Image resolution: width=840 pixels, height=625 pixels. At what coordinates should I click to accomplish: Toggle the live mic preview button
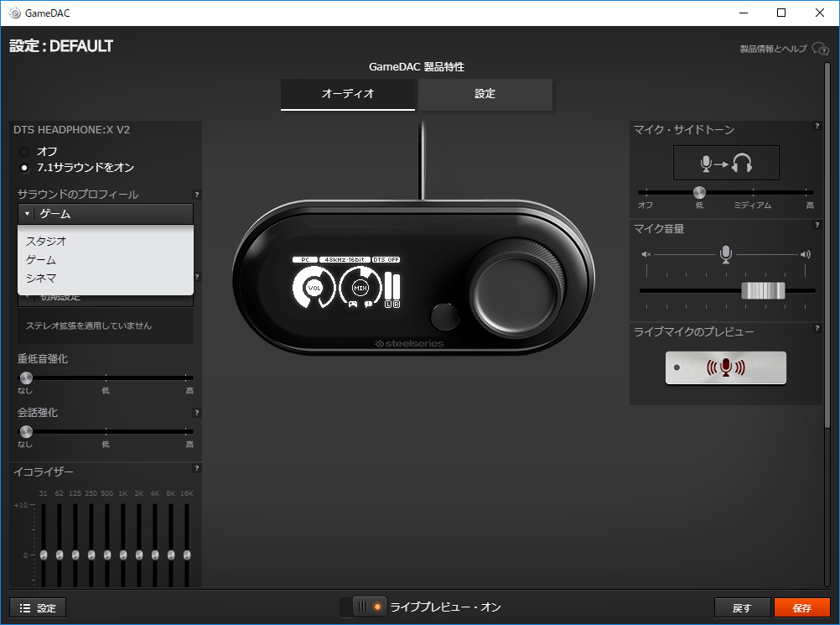726,367
